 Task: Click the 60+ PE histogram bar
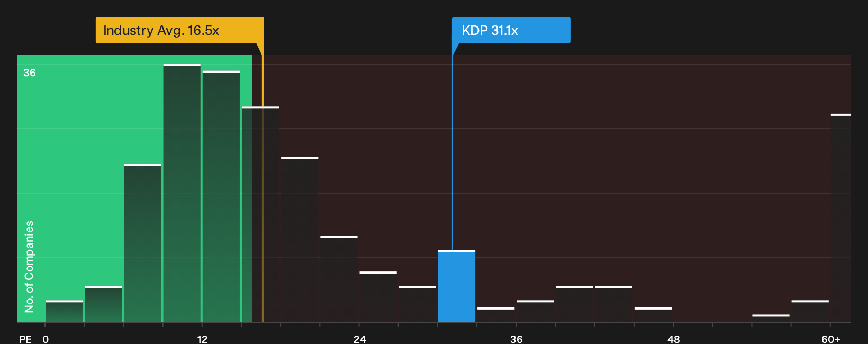pyautogui.click(x=841, y=218)
